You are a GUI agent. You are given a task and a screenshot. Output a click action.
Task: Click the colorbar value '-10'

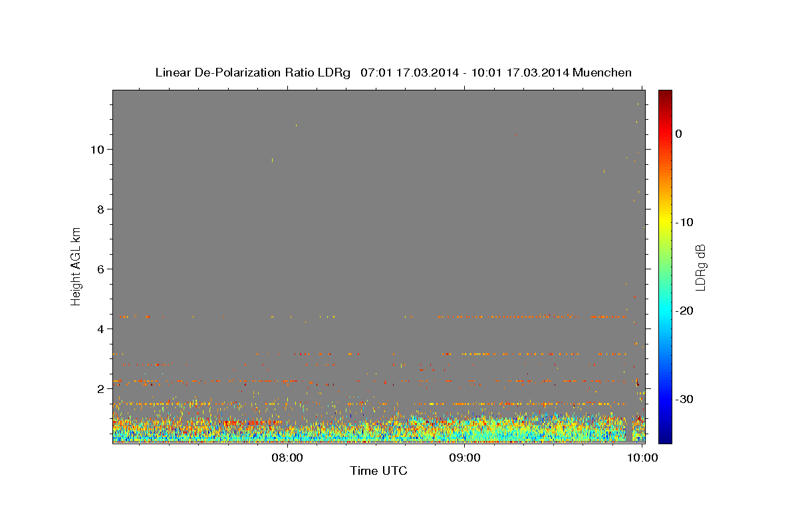[685, 222]
